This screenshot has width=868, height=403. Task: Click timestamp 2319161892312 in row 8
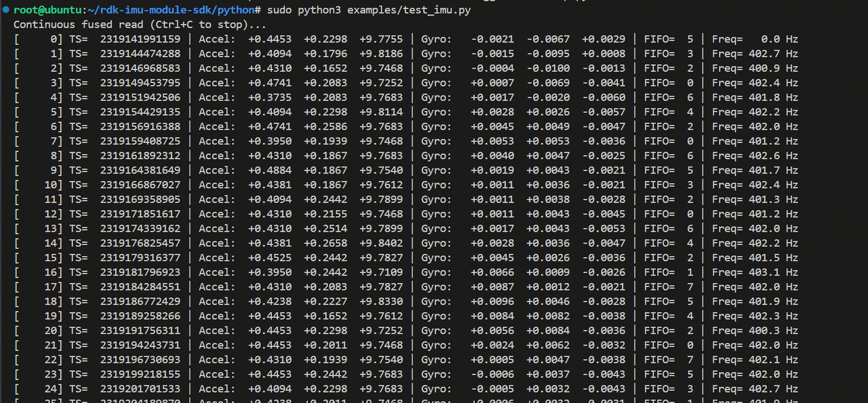(140, 156)
